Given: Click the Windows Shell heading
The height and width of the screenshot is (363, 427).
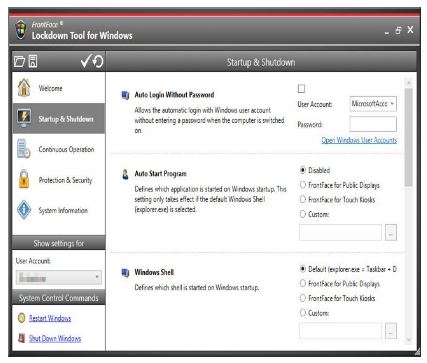Looking at the screenshot, I should click(154, 272).
